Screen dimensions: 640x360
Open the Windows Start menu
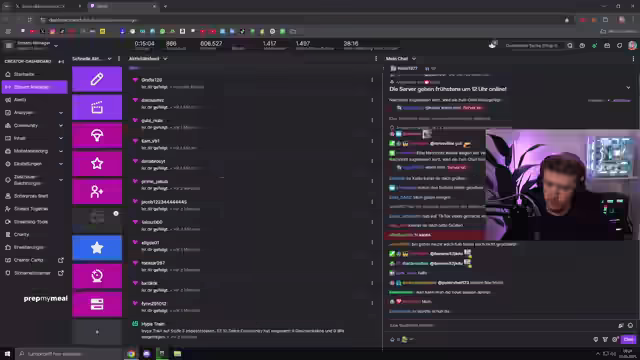pyautogui.click(x=7, y=354)
